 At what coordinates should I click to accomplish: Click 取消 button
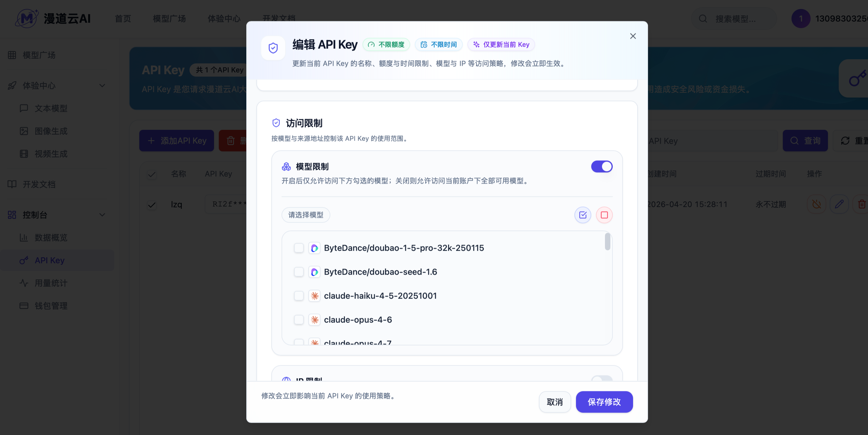pos(555,402)
